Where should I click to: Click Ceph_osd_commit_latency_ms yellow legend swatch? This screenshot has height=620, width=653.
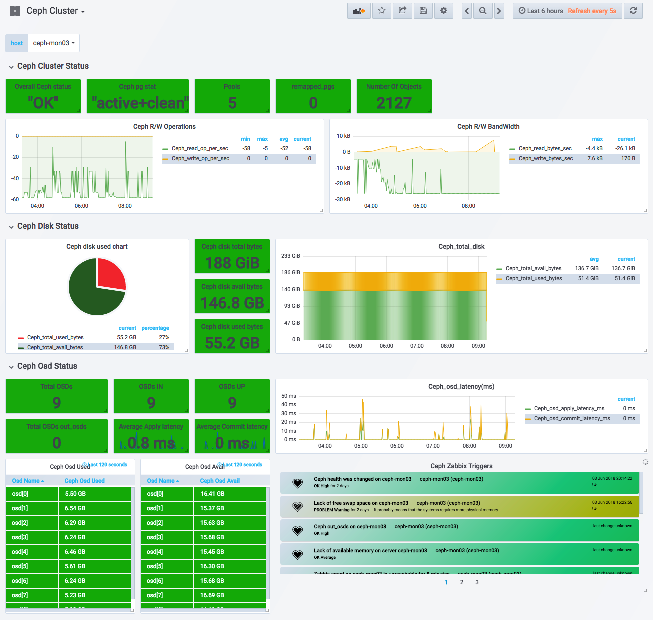point(529,418)
